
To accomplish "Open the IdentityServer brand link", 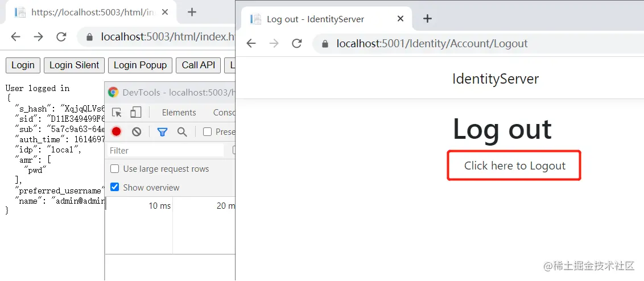I will click(x=496, y=78).
